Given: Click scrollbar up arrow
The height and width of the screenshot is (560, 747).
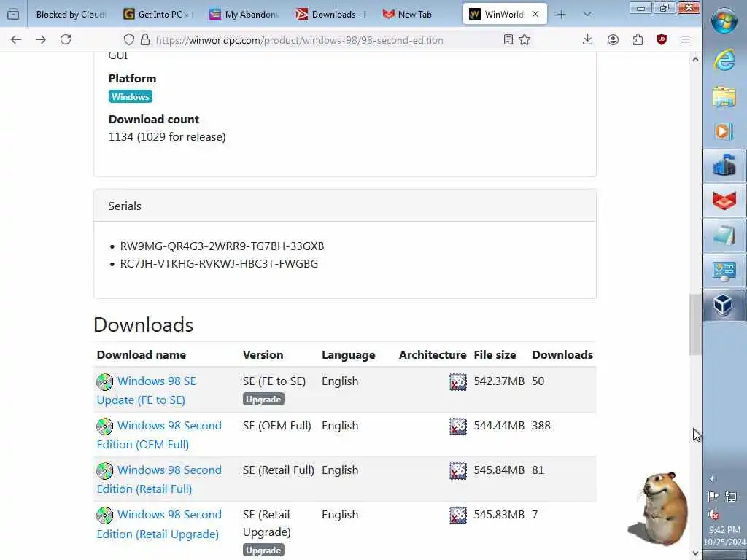Looking at the screenshot, I should pos(695,59).
